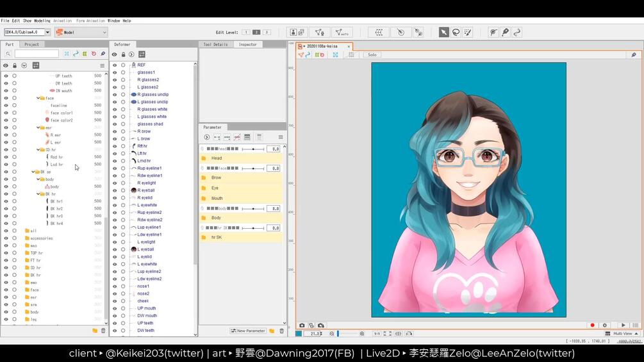Viewport: 644px width, 362px height.
Task: Click the pin icon at canvas top right
Action: click(x=634, y=54)
